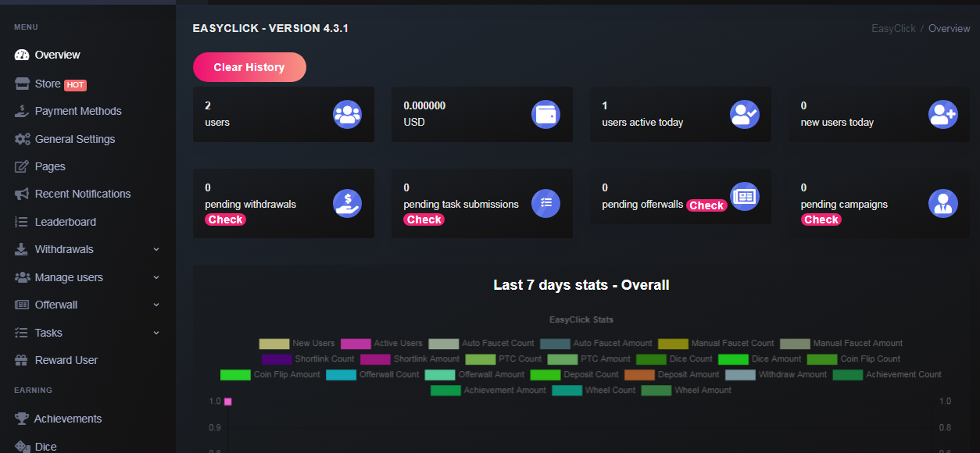Toggle the Active Users legend swatch

tap(356, 344)
